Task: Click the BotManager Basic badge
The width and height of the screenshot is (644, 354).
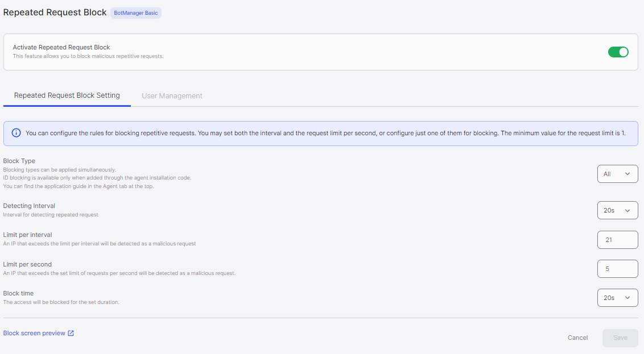Action: point(135,13)
